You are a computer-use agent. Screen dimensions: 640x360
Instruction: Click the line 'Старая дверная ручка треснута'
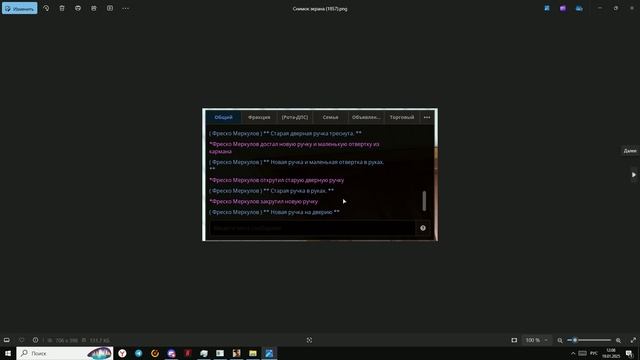[285, 133]
